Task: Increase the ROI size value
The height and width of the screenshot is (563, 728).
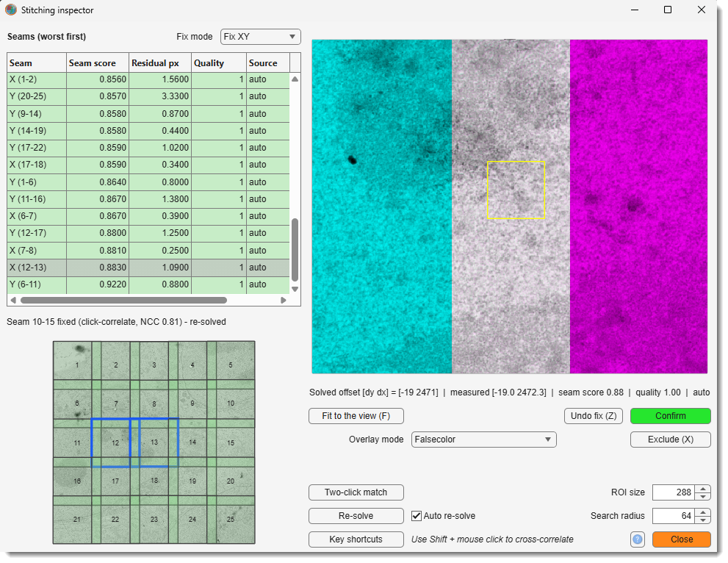Action: (703, 489)
